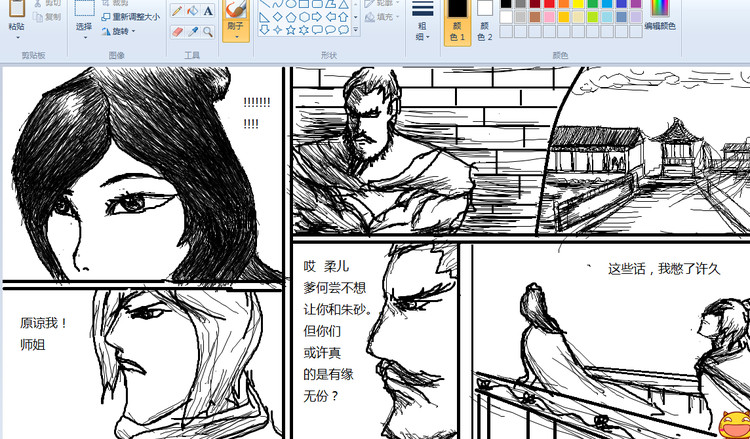750x439 pixels.
Task: Pick the diamond shape in shapes gallery
Action: (278, 17)
